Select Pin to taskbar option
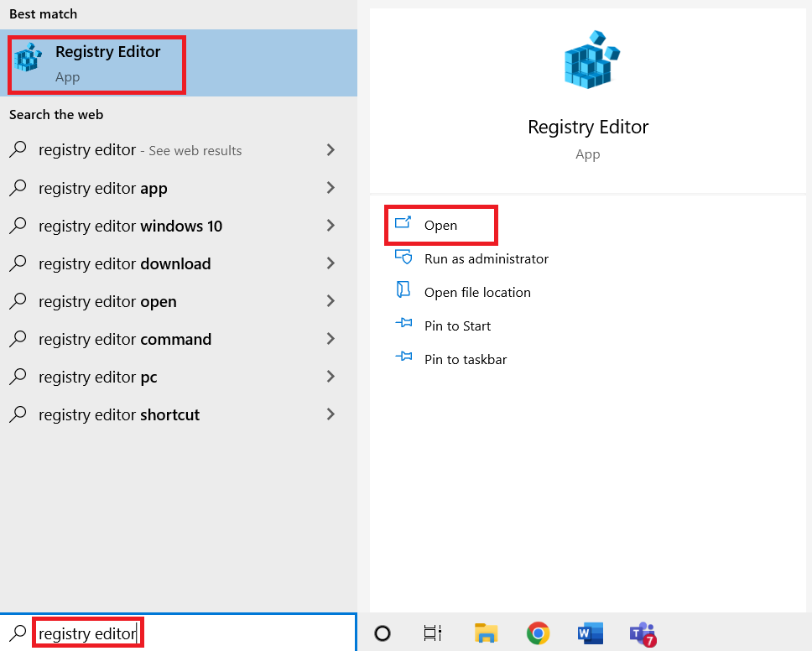 point(465,359)
